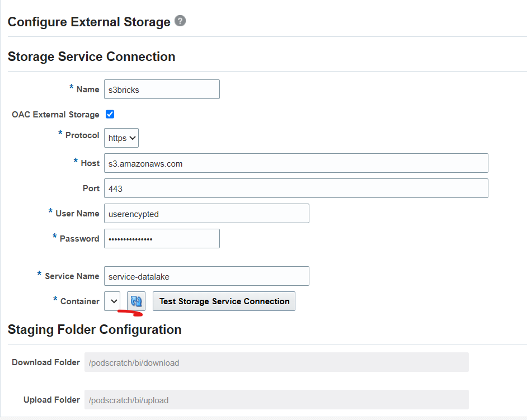
Task: Click the OAC External Storage label
Action: (55, 115)
